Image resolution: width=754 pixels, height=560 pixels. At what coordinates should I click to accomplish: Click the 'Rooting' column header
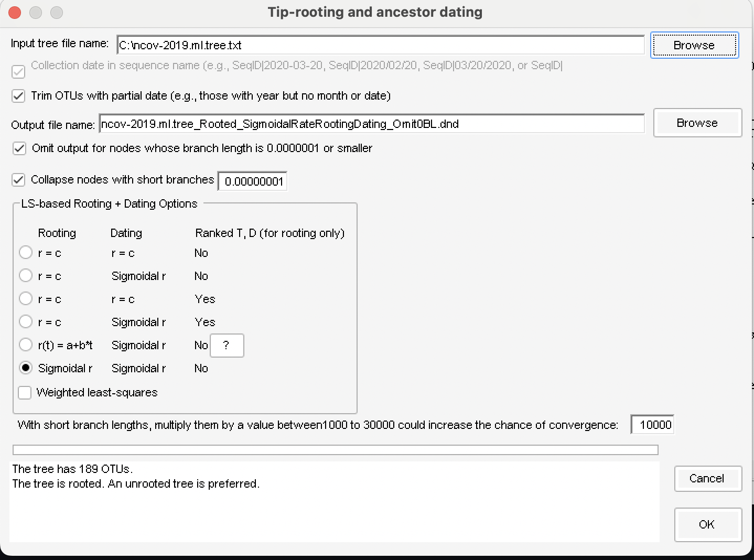[x=57, y=233]
